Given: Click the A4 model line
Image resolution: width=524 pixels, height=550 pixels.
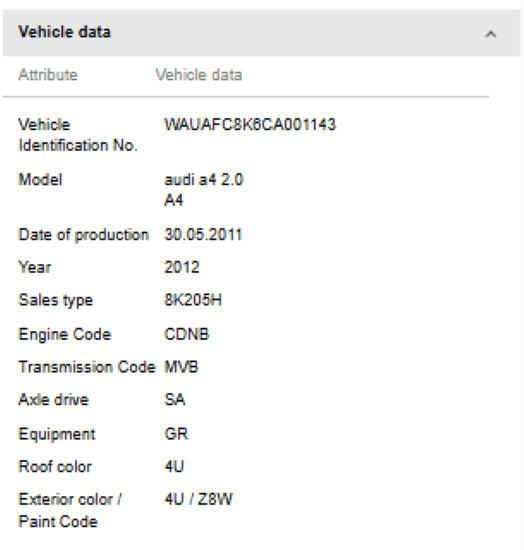Looking at the screenshot, I should point(174,200).
